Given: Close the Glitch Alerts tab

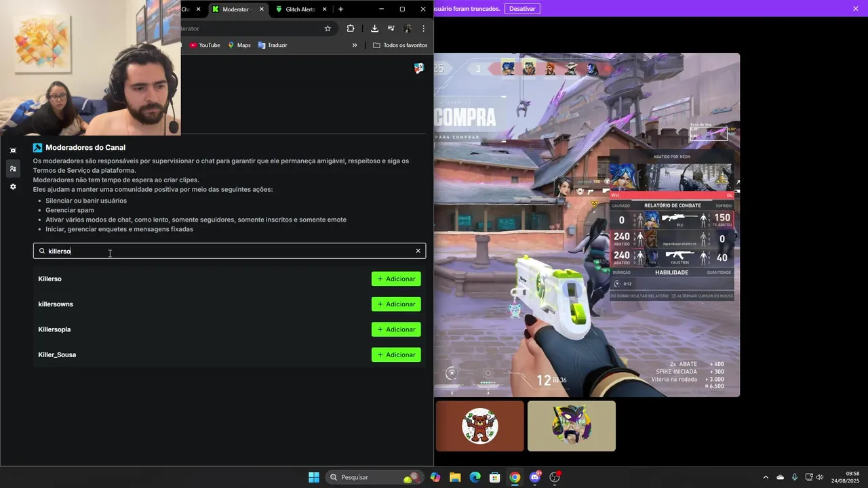Looking at the screenshot, I should 324,9.
